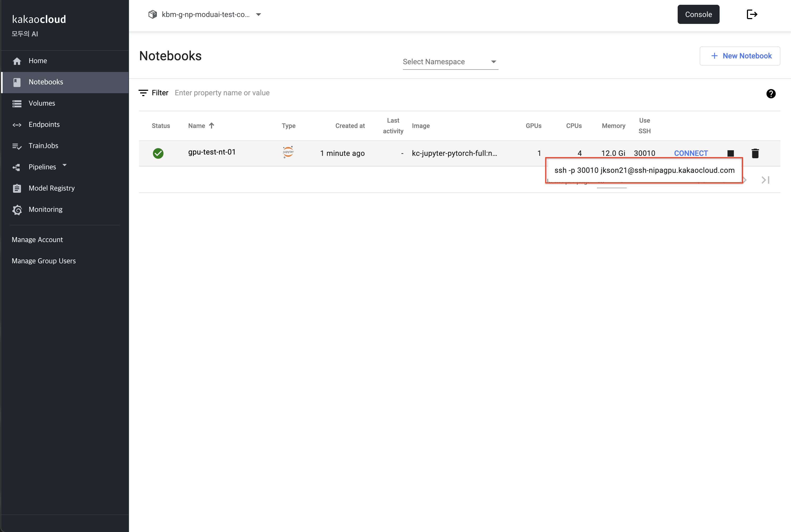Click the Pipelines node icon

coord(17,167)
